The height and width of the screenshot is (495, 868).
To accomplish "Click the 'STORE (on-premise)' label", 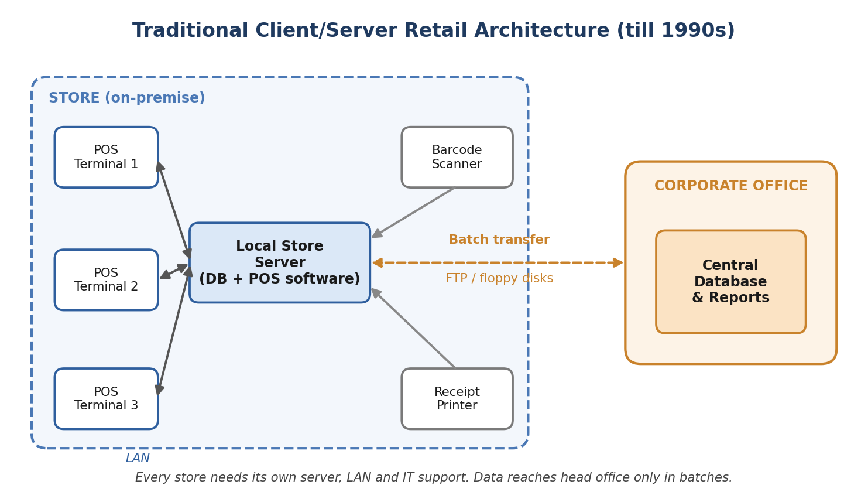I will coord(127,98).
